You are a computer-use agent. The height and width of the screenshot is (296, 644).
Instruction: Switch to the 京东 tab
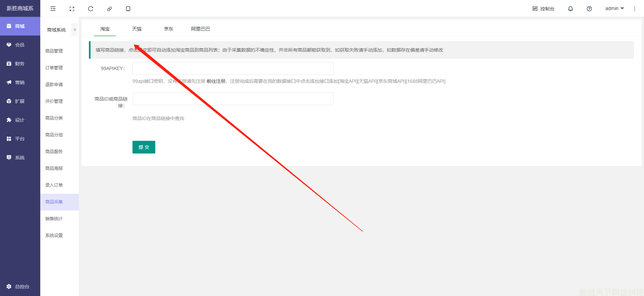click(x=169, y=29)
